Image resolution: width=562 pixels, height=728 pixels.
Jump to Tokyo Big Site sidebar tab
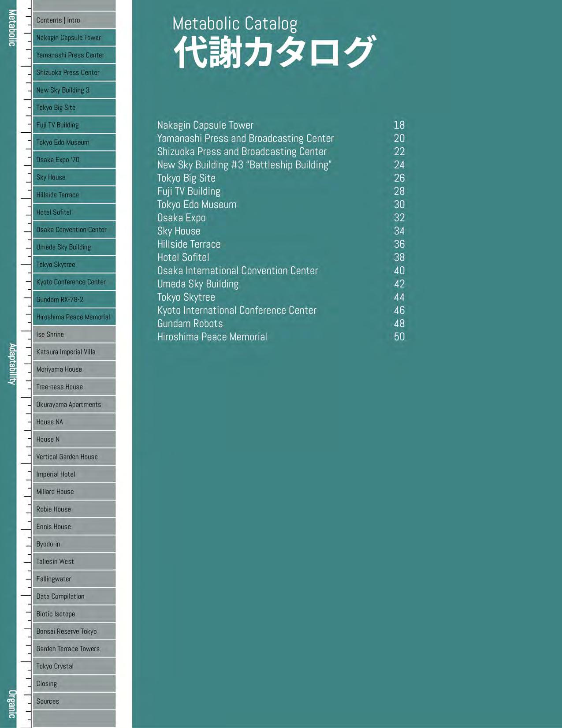tap(74, 108)
